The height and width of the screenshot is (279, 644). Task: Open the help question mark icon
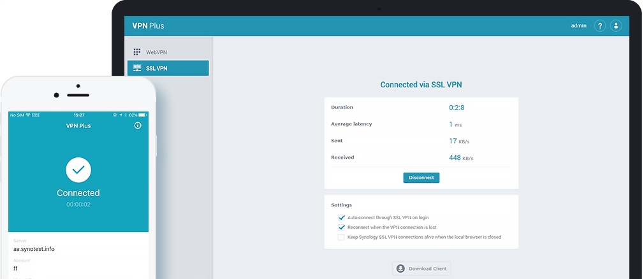(x=599, y=26)
